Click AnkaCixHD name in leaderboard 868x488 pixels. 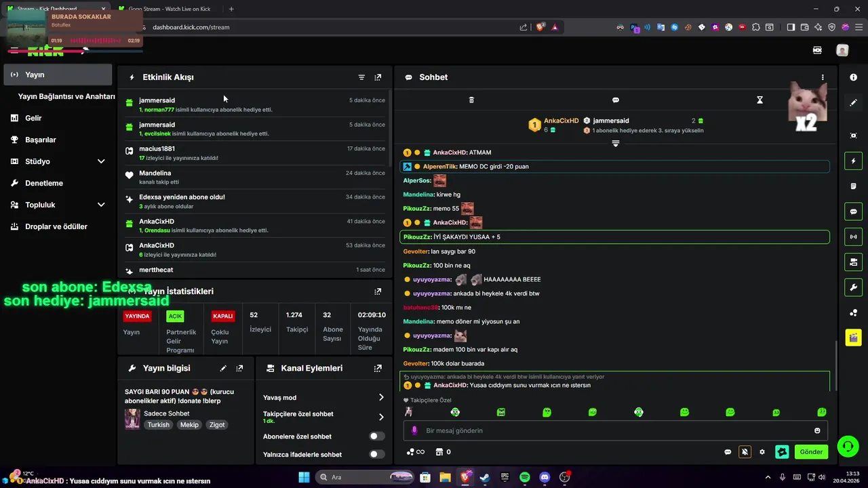point(561,121)
